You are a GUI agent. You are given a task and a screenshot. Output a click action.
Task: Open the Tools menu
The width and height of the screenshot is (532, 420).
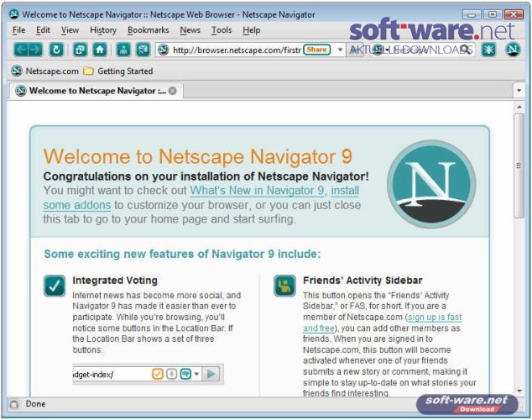[x=222, y=30]
